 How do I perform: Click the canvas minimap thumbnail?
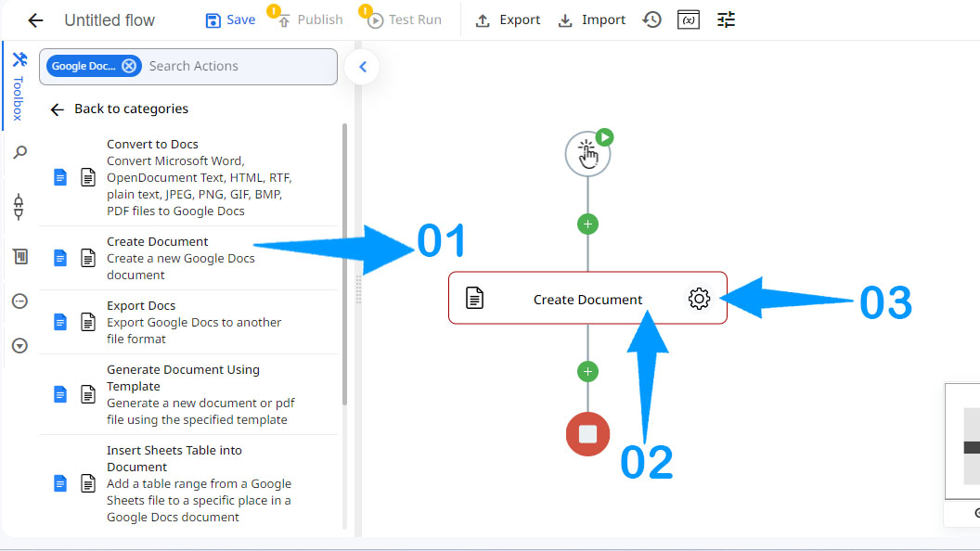(962, 441)
